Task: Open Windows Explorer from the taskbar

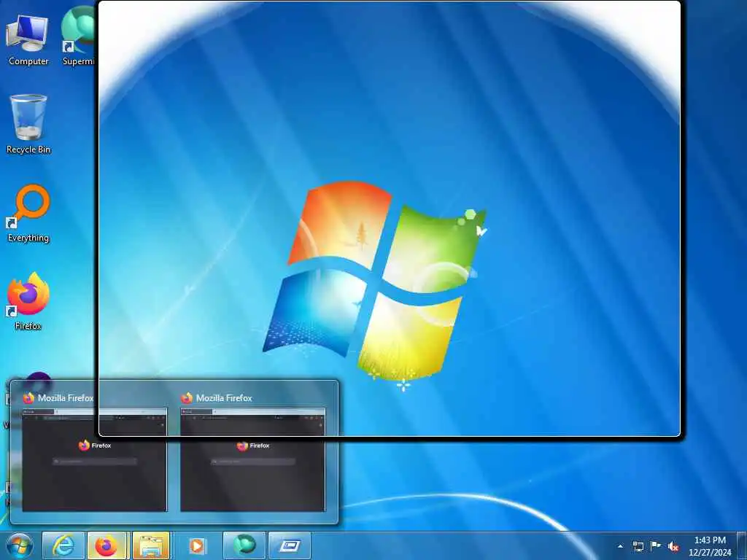Action: click(x=151, y=545)
